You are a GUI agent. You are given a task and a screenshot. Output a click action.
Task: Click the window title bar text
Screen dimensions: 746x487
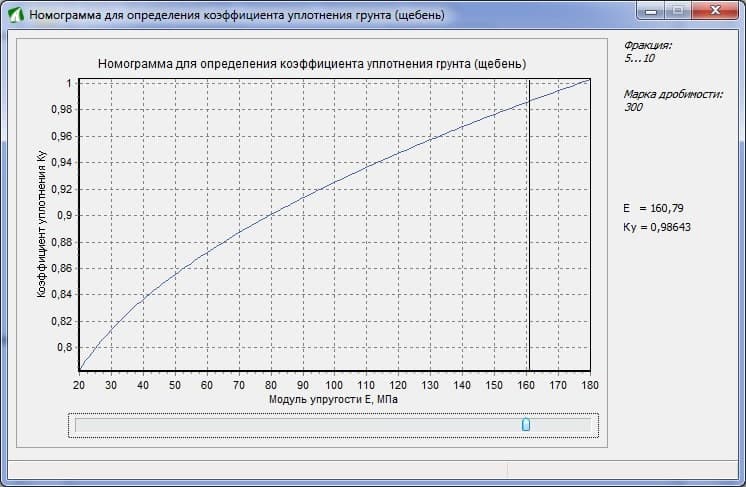[237, 15]
